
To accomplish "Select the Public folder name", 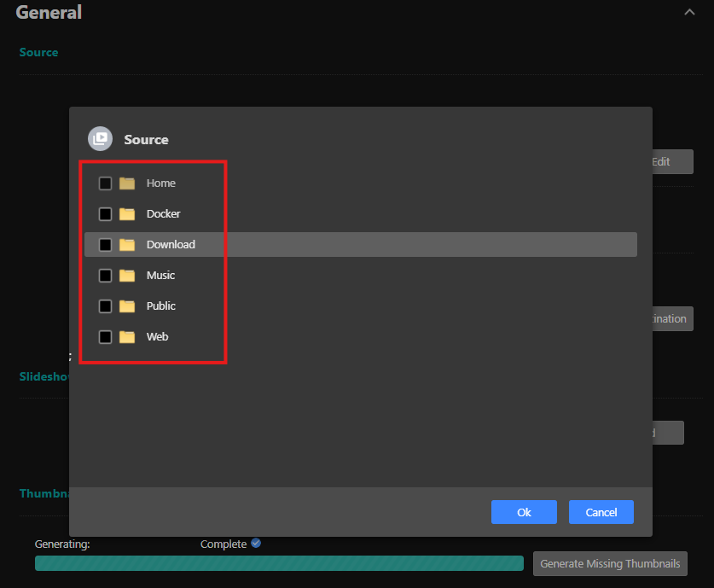I will pos(161,306).
